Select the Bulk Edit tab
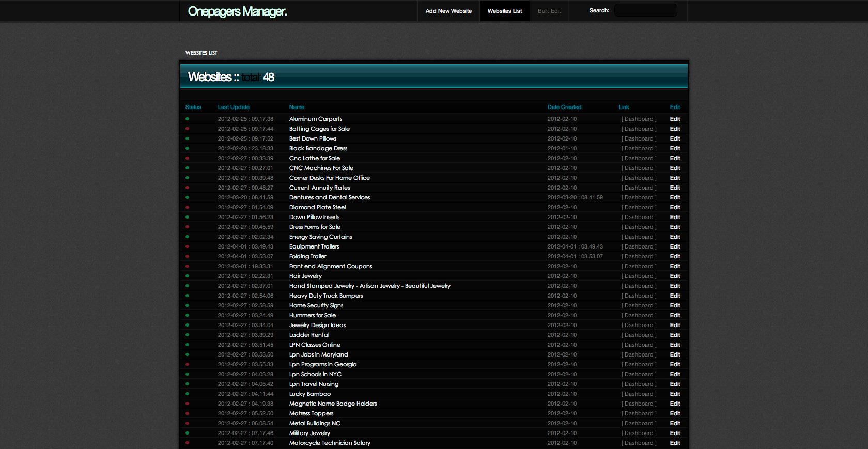 549,11
